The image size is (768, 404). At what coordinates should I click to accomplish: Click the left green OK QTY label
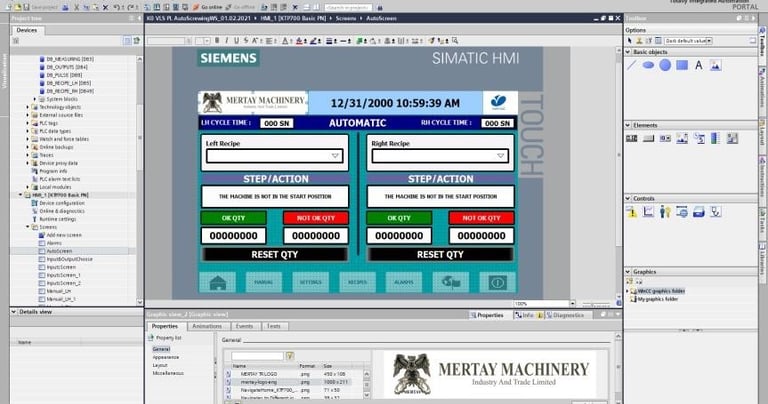pyautogui.click(x=234, y=218)
